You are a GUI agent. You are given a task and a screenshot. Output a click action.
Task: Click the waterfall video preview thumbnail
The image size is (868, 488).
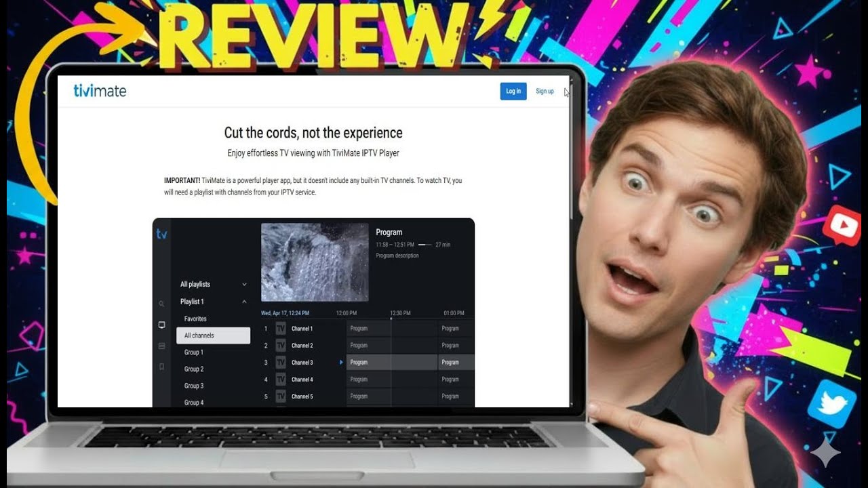(x=315, y=262)
